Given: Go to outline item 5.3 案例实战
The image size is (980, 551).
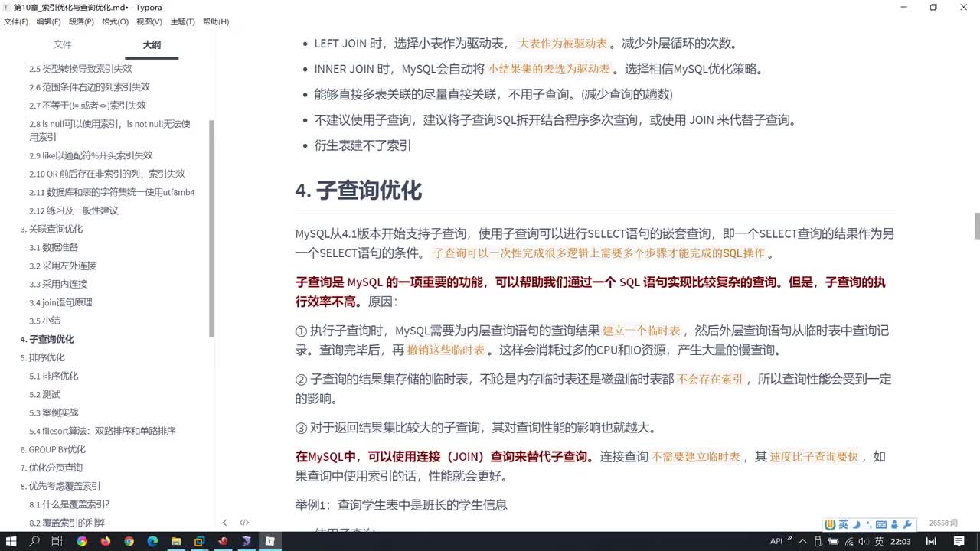Looking at the screenshot, I should pos(54,412).
